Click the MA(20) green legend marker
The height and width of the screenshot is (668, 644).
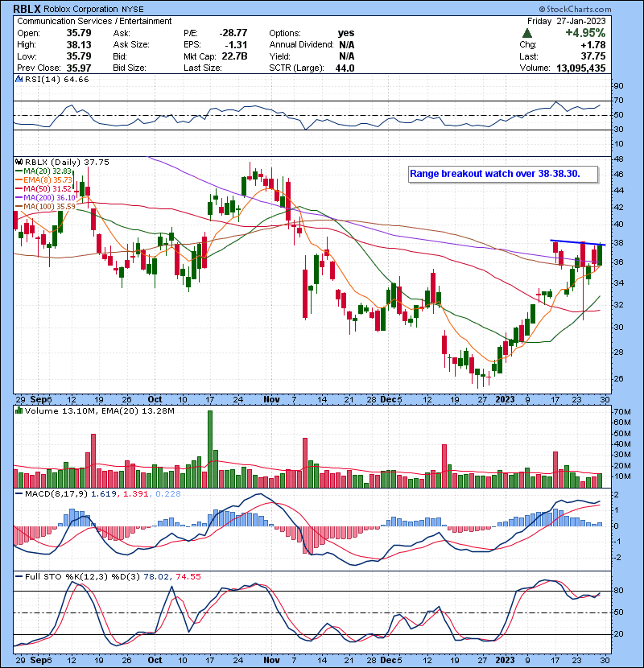(x=19, y=171)
